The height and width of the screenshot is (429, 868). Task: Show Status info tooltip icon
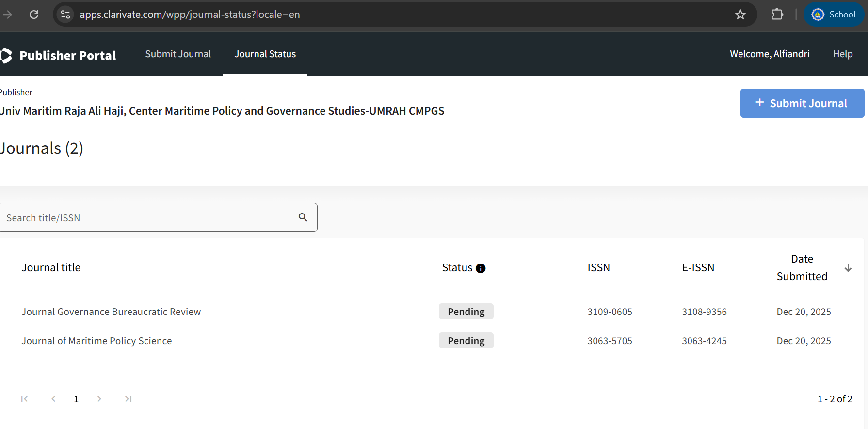tap(481, 268)
